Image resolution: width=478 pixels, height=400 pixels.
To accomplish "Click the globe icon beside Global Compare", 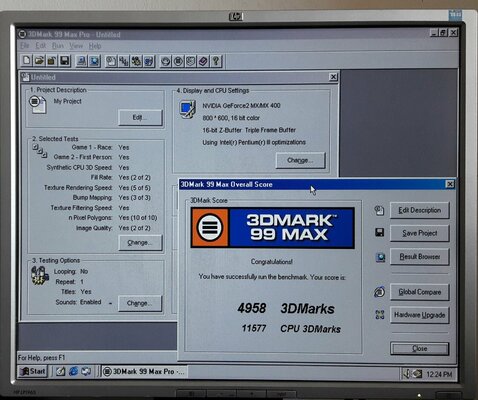I will pos(380,292).
